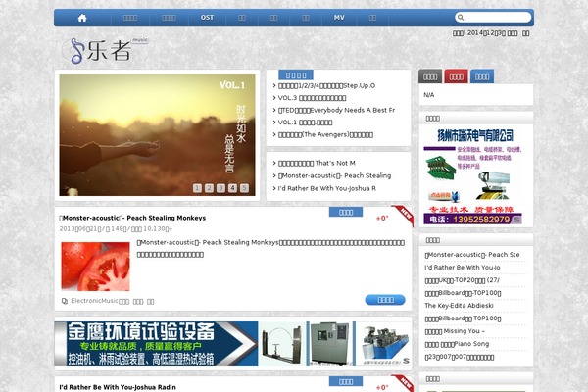The height and width of the screenshot is (392, 588).
Task: Open sidebar Peach Ste link
Action: coord(472,255)
